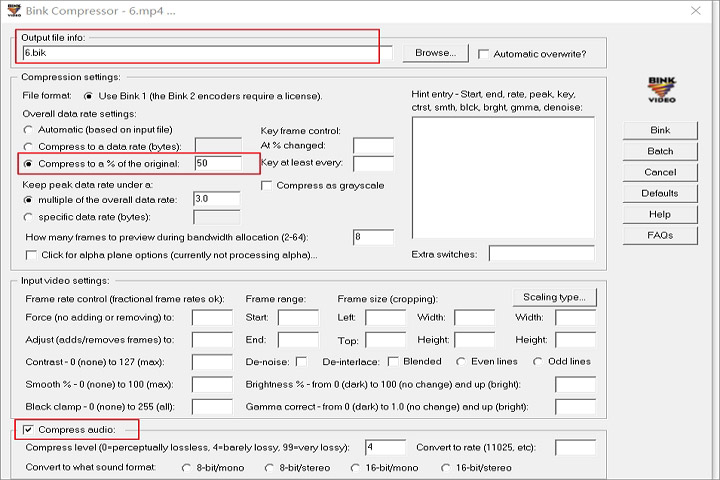Click the Bink Video logo icon

coord(661,90)
